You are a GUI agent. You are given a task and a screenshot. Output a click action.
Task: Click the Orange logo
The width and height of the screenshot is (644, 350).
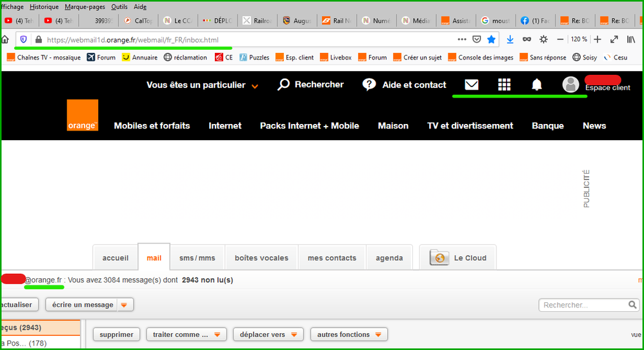83,116
